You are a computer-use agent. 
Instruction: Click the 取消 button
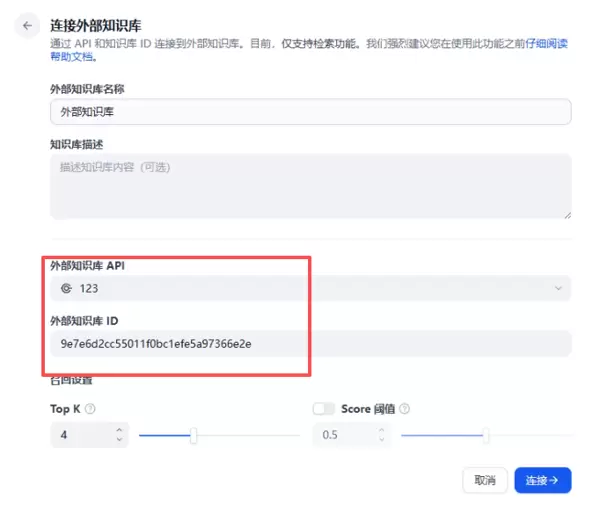pos(485,480)
